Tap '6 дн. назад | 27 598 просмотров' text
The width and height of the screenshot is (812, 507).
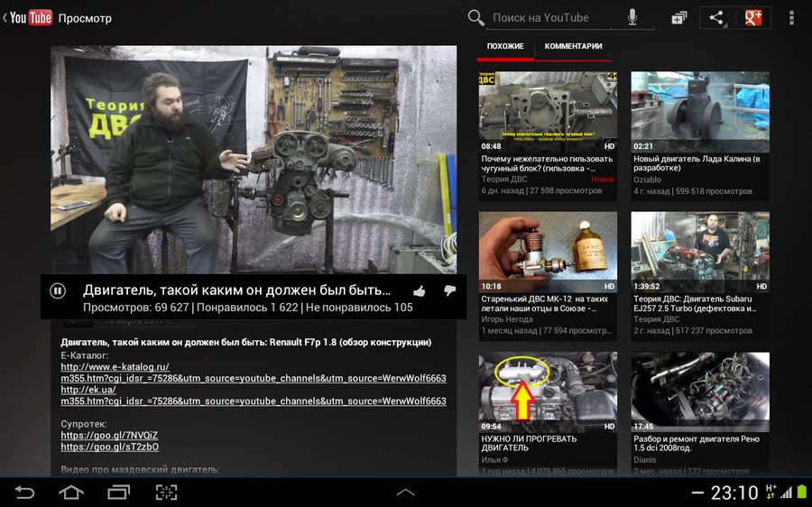point(541,191)
